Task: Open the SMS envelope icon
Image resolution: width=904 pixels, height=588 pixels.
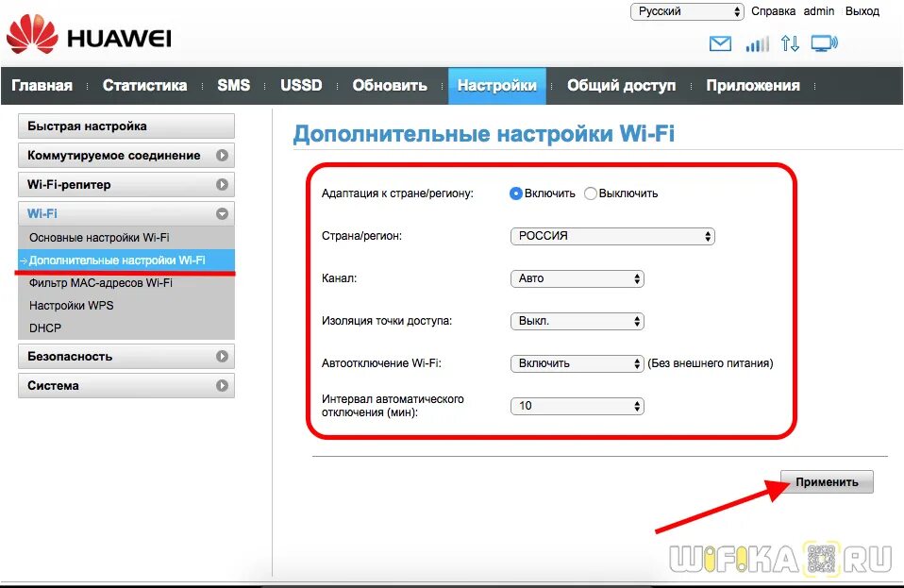Action: click(x=720, y=43)
